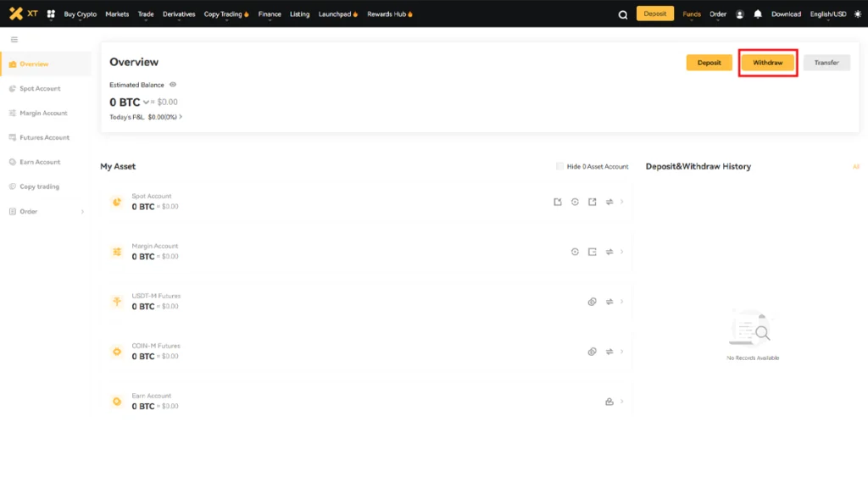Toggle estimated balance visibility eye icon
The height and width of the screenshot is (488, 868).
click(x=173, y=85)
